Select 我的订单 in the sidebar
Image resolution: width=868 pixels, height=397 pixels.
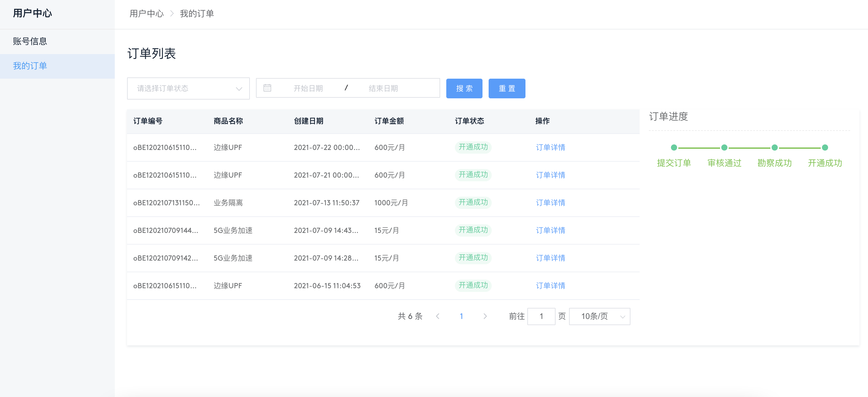[30, 66]
